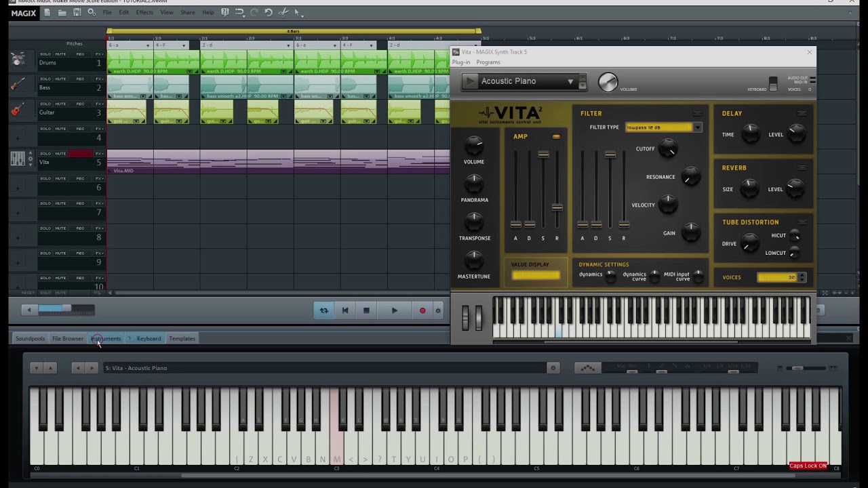Open the Acoustic Piano preset dropdown
The height and width of the screenshot is (488, 868).
570,81
